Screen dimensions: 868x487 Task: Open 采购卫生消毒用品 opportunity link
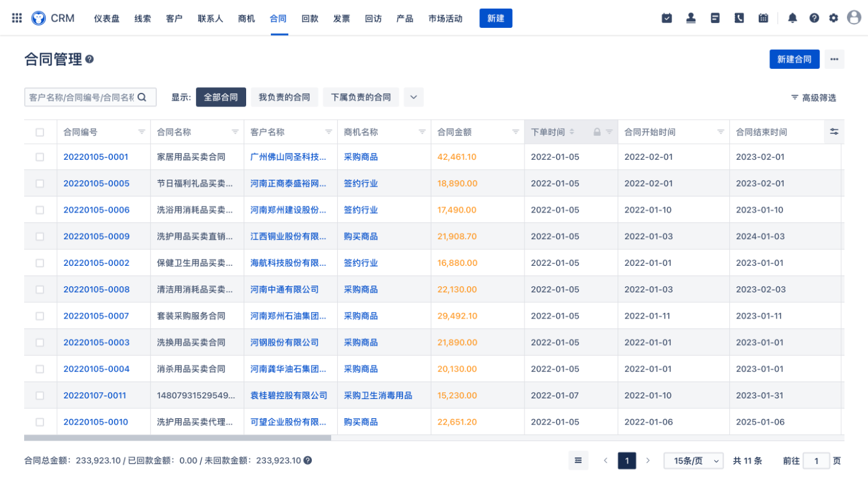pyautogui.click(x=378, y=395)
